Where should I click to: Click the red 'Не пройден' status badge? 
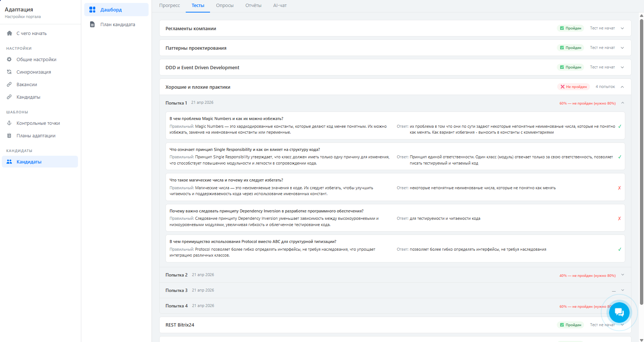(573, 87)
